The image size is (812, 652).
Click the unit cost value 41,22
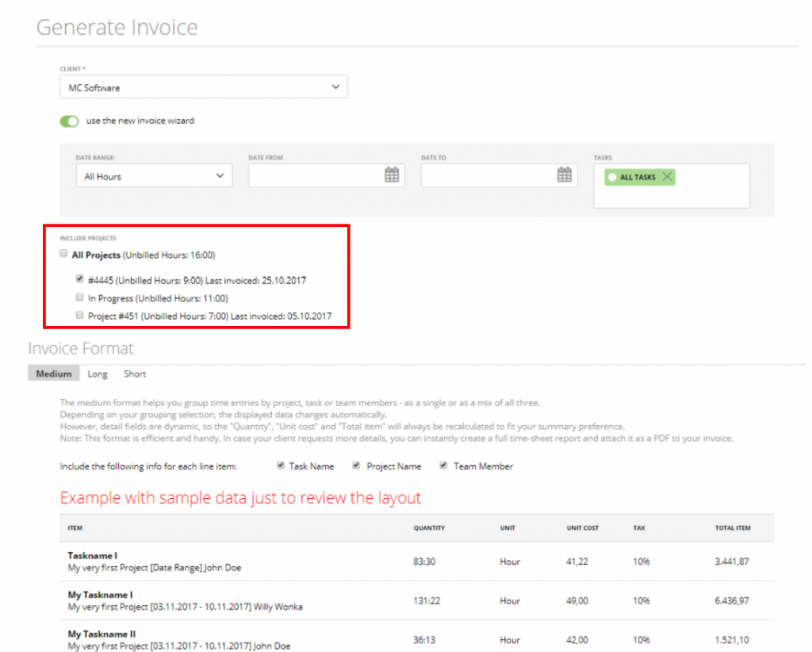(x=577, y=562)
